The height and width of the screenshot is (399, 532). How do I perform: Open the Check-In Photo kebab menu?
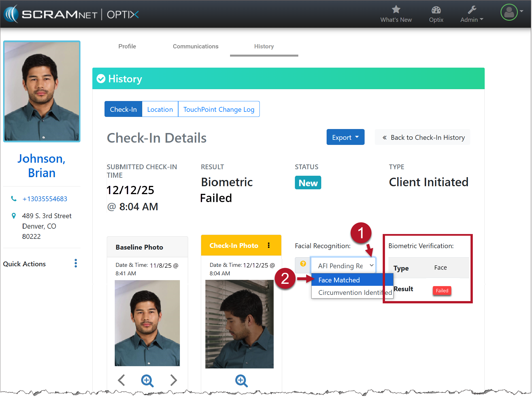[269, 245]
